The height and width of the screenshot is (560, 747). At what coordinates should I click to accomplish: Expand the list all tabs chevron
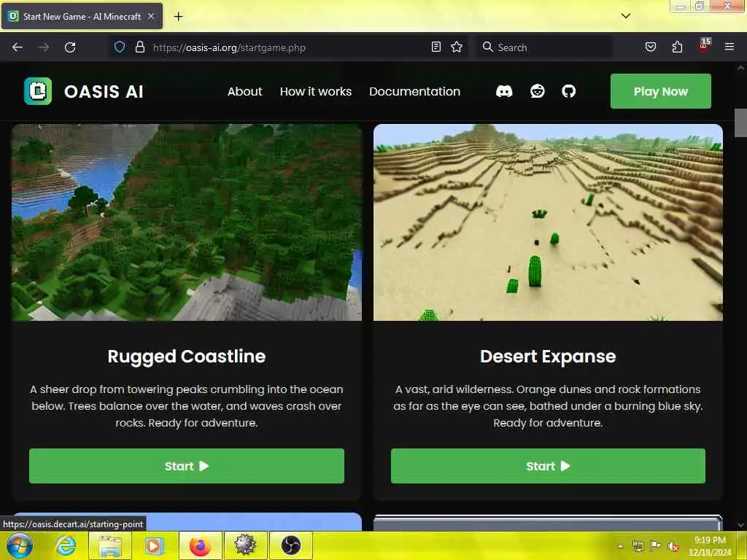pos(625,16)
